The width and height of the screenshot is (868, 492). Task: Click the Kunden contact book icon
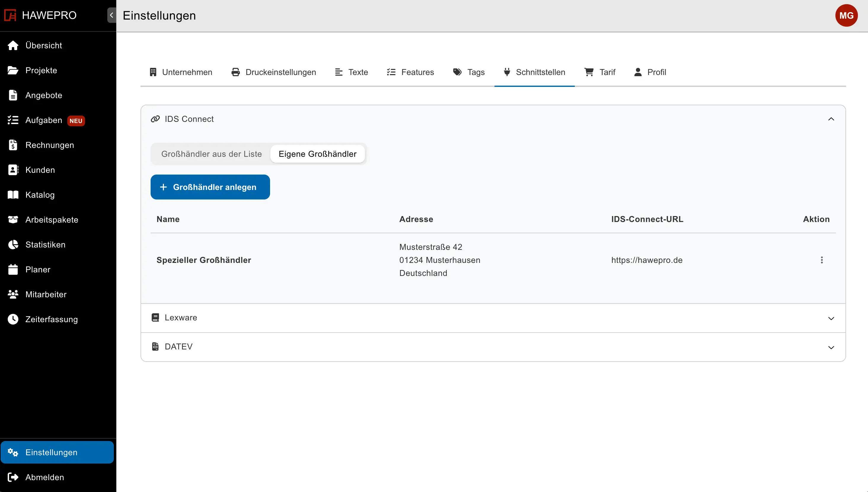click(13, 170)
